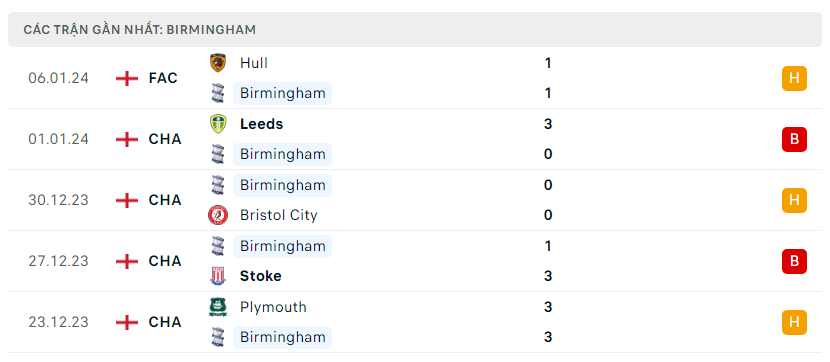
Task: Click the red loss badge for Leeds match
Action: [x=794, y=139]
